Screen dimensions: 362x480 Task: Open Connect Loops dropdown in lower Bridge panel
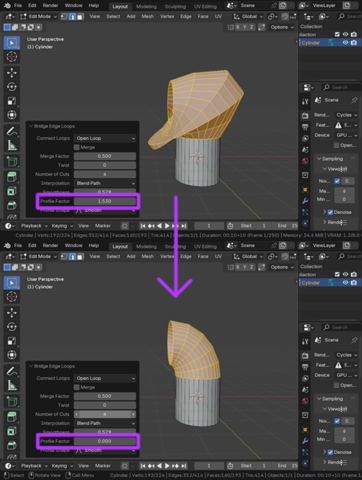coord(105,378)
